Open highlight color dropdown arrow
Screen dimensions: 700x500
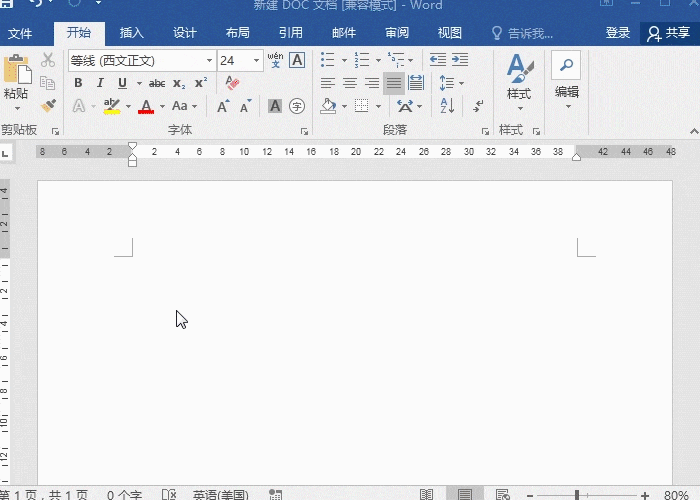click(x=128, y=106)
